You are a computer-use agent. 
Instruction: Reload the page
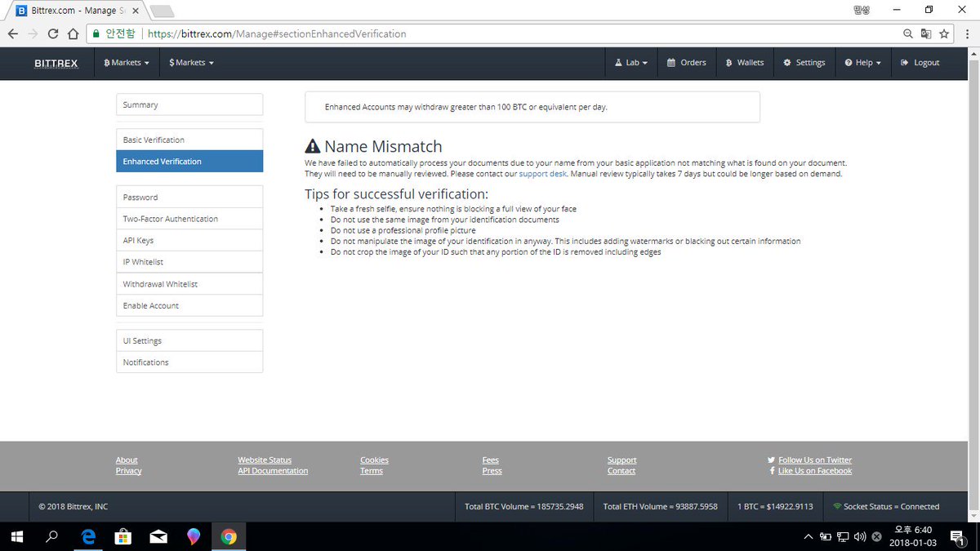53,34
